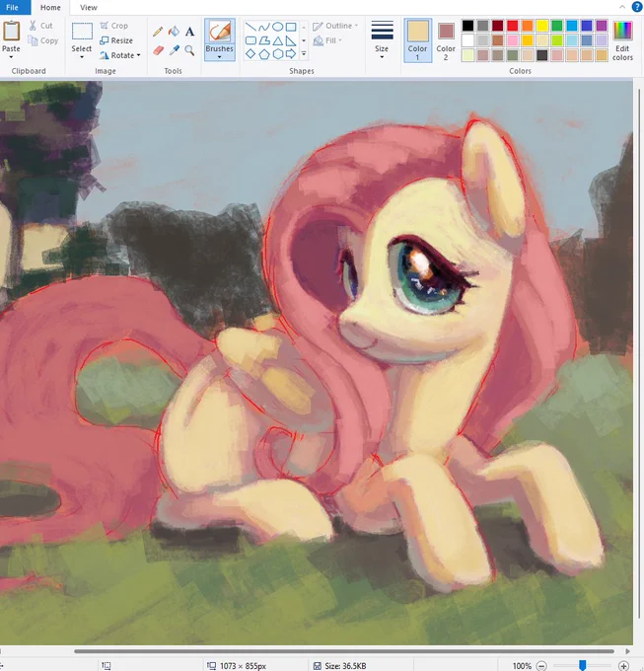Viewport: 644px width, 671px height.
Task: Select the Magnifier tool
Action: (190, 50)
